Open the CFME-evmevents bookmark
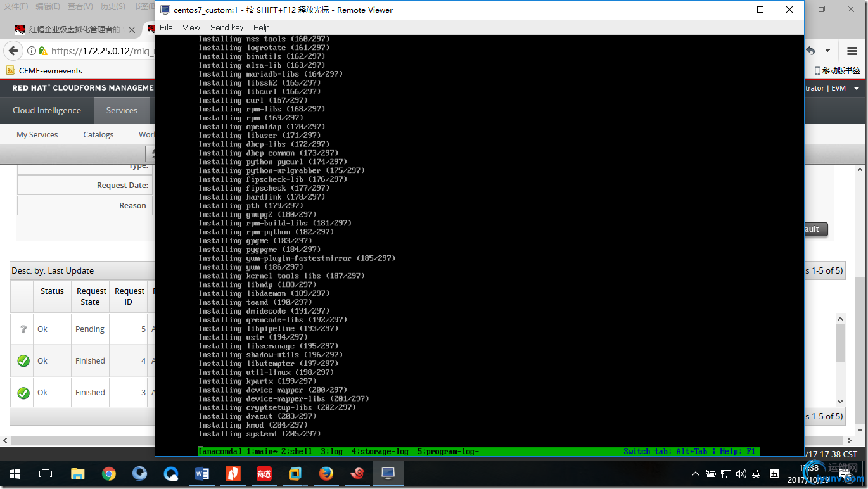Viewport: 868px width, 489px height. 51,70
